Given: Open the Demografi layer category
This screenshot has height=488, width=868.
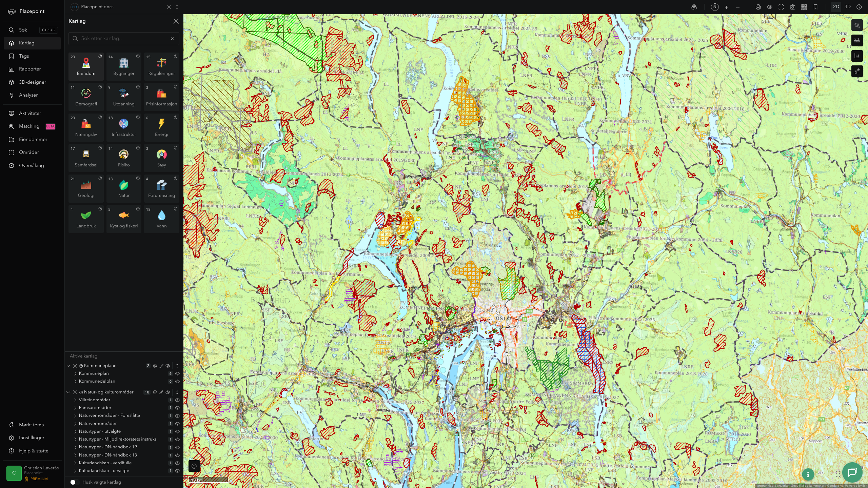Looking at the screenshot, I should [x=86, y=97].
